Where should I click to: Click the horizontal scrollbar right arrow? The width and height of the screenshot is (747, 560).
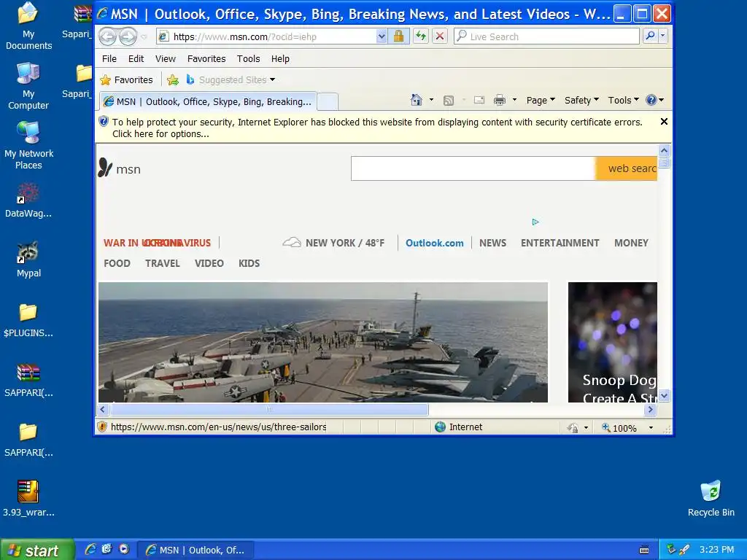[651, 409]
